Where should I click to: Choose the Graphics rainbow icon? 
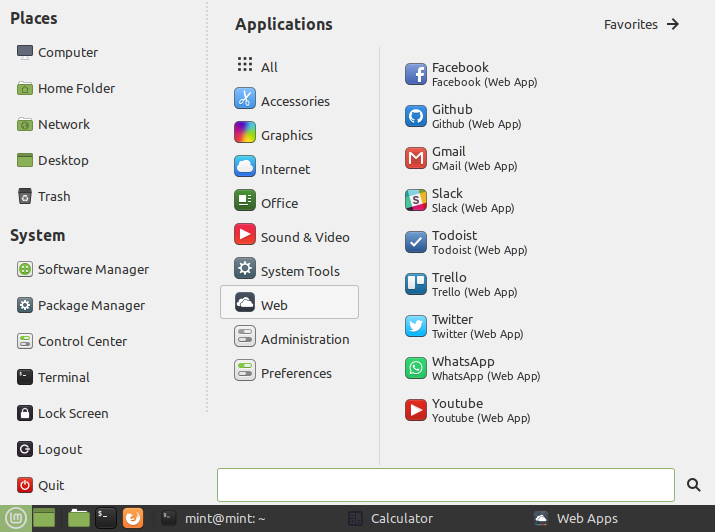[x=245, y=132]
